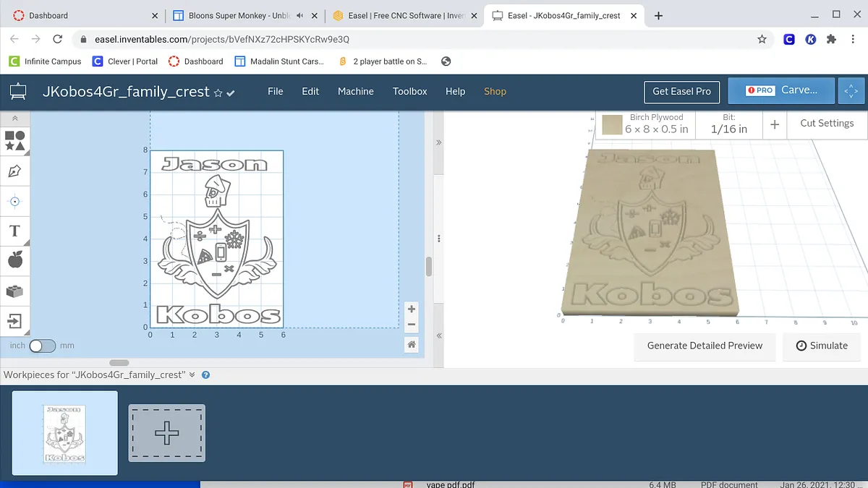Click the Import arrow icon
The width and height of the screenshot is (868, 488).
pos(15,320)
